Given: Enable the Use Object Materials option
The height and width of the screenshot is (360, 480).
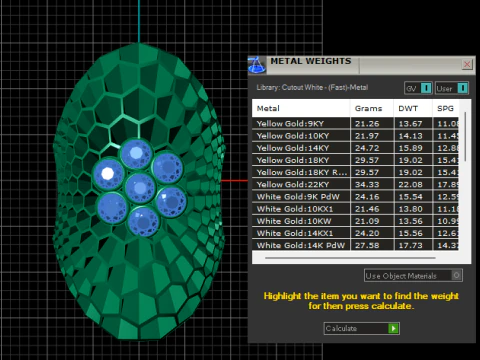Looking at the screenshot, I should pos(413,275).
